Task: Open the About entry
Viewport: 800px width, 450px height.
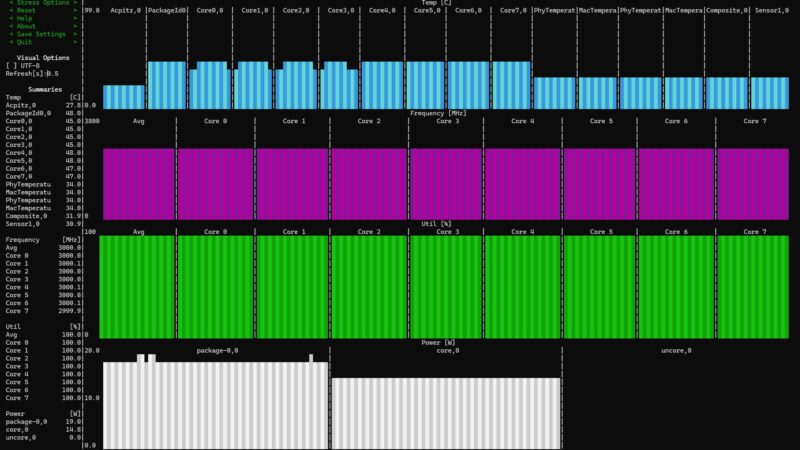Action: point(43,26)
